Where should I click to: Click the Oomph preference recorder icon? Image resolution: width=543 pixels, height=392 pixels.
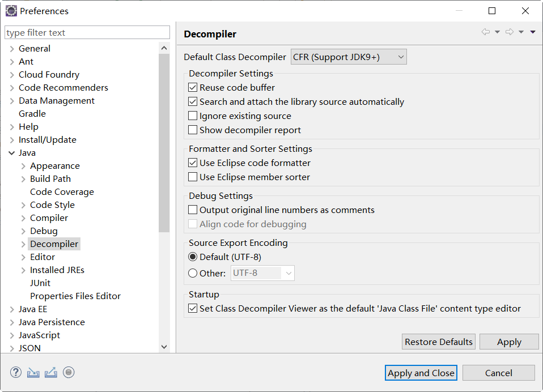69,372
